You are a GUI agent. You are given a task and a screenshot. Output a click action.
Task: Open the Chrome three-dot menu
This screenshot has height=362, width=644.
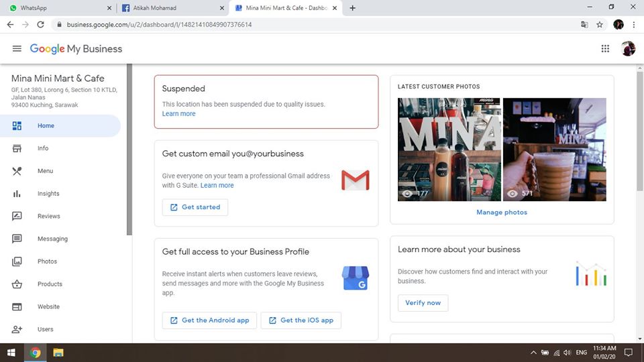coord(634,25)
